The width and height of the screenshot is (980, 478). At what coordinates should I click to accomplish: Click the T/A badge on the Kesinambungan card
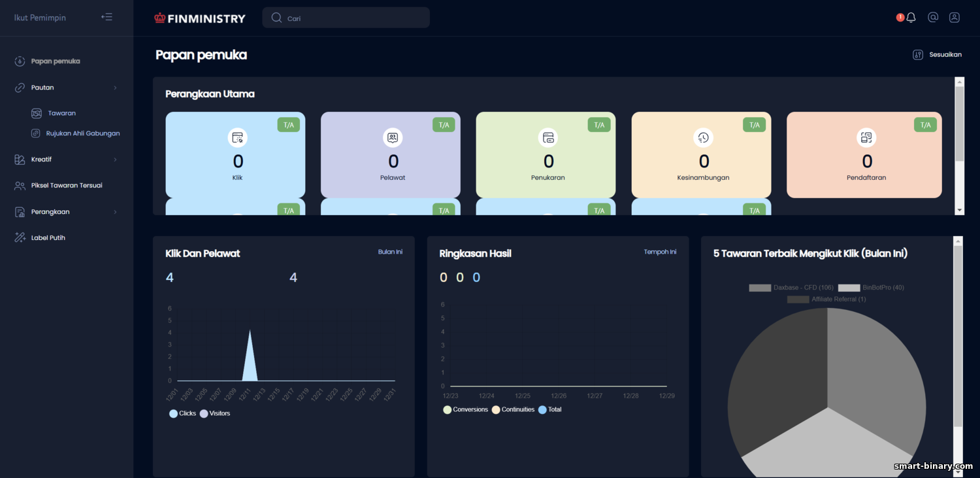click(x=755, y=125)
